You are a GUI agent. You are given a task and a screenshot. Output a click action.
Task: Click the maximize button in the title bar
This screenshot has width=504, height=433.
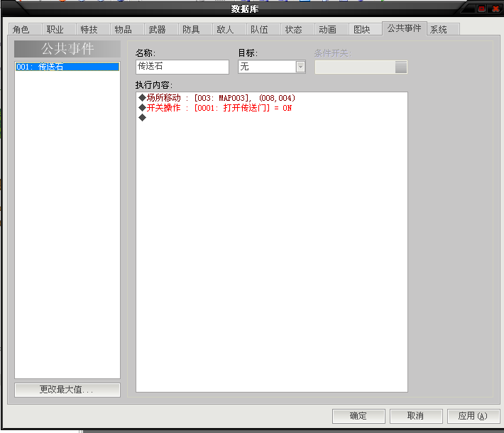pyautogui.click(x=481, y=9)
